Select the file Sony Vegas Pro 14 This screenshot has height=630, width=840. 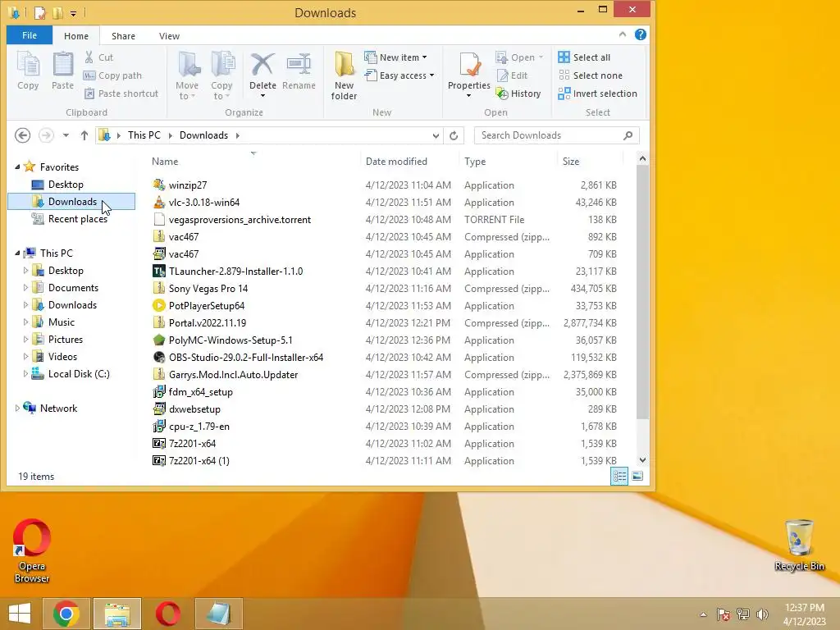point(208,289)
